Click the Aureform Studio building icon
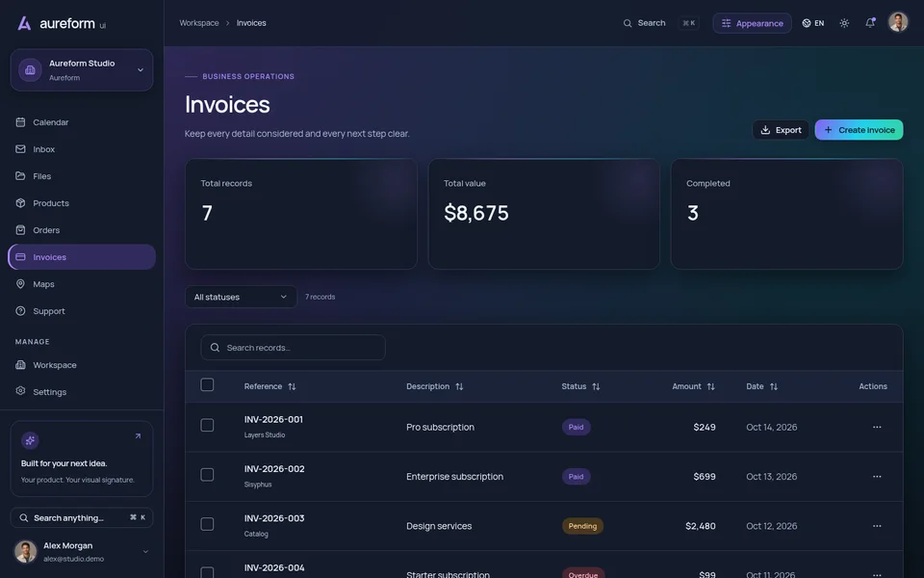924x578 pixels. 30,70
